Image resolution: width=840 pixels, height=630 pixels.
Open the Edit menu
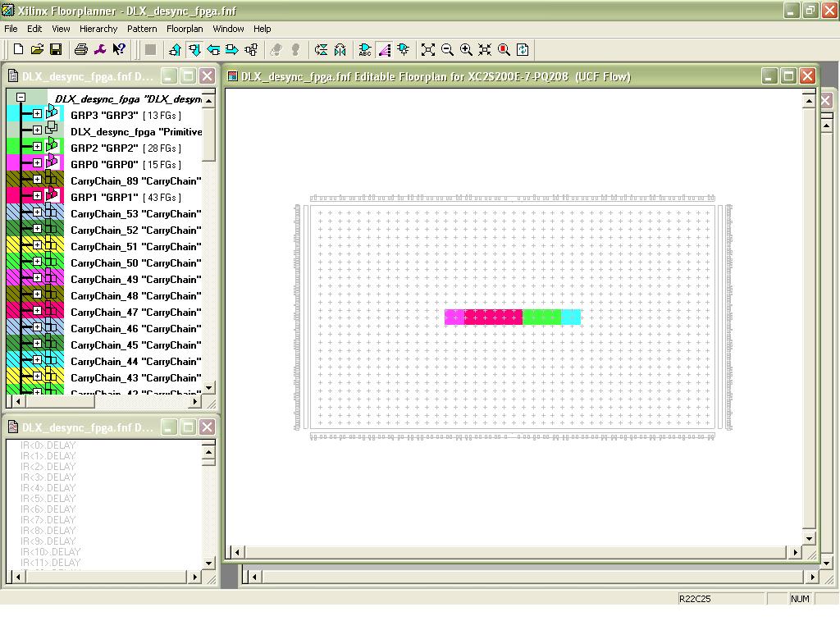(x=34, y=29)
